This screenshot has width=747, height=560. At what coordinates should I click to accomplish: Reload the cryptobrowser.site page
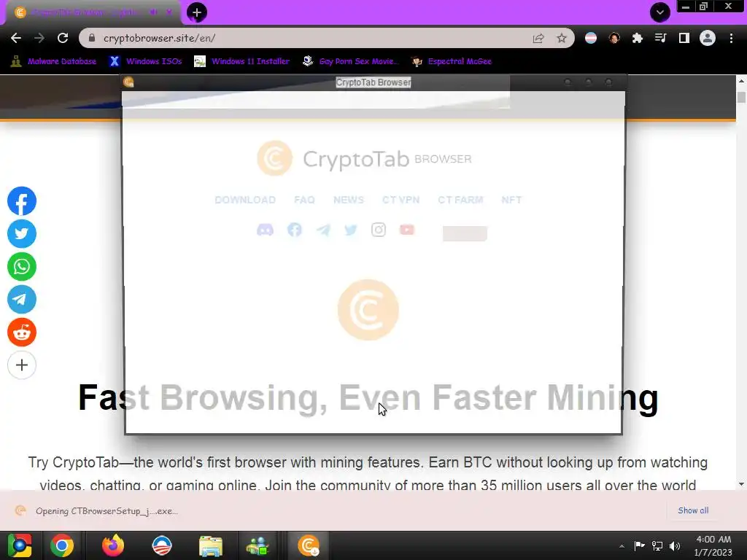tap(63, 38)
